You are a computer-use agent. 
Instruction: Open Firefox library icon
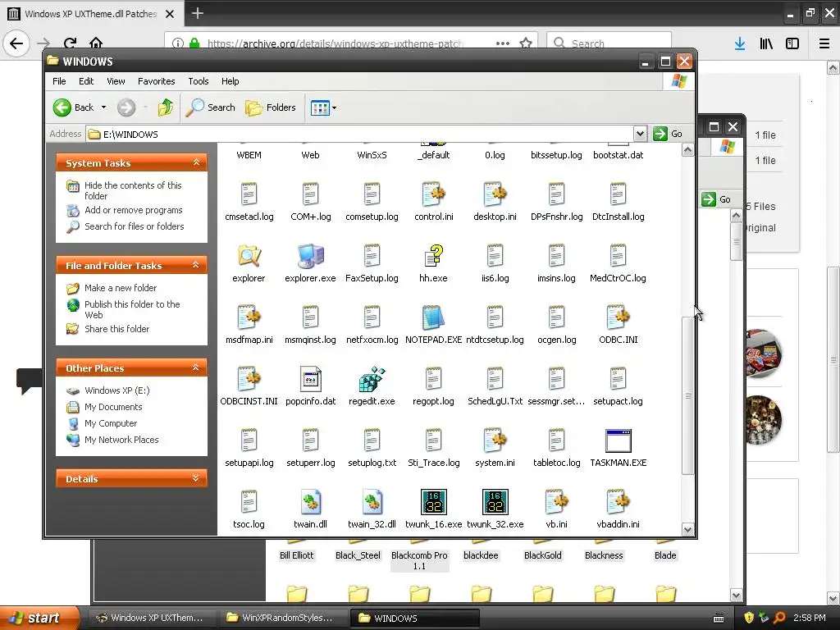[x=766, y=43]
